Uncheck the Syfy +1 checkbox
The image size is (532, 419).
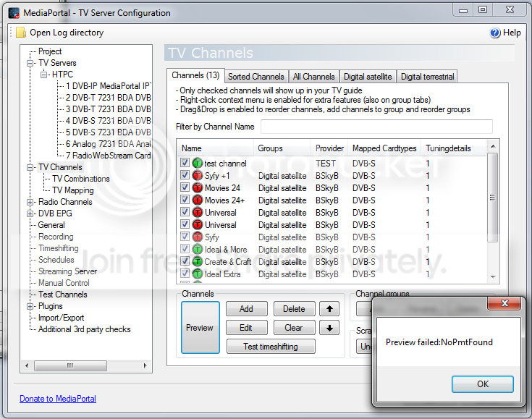[185, 175]
